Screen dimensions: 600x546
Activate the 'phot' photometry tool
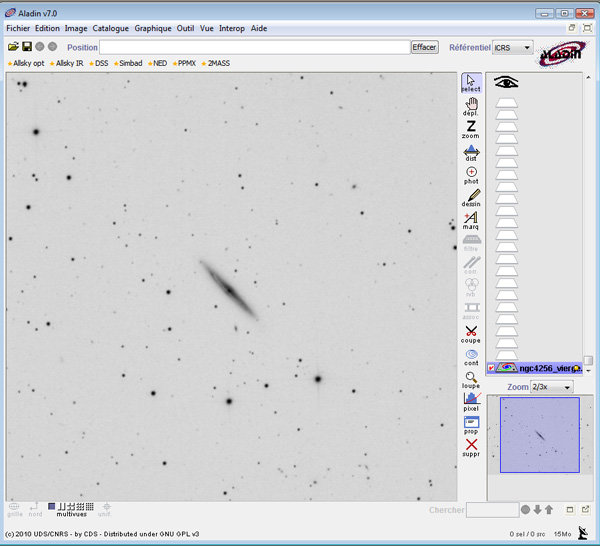click(x=471, y=175)
